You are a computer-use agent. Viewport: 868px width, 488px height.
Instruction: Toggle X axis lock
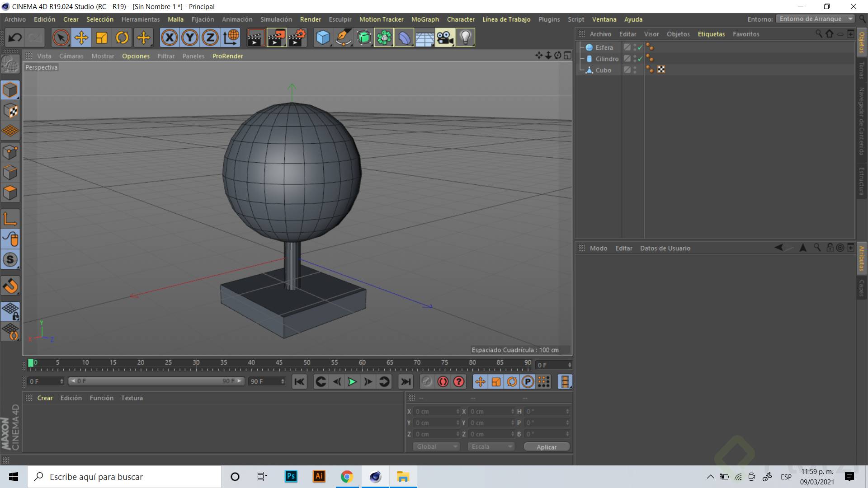[169, 38]
